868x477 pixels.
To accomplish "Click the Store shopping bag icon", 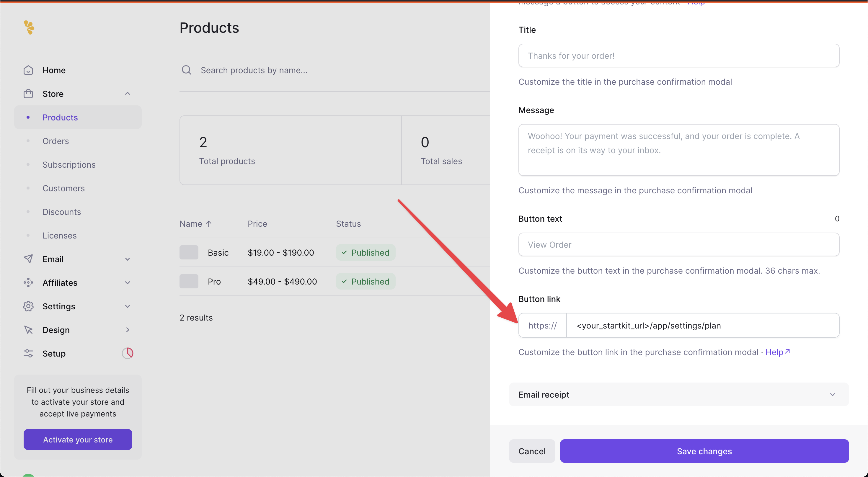I will tap(28, 94).
